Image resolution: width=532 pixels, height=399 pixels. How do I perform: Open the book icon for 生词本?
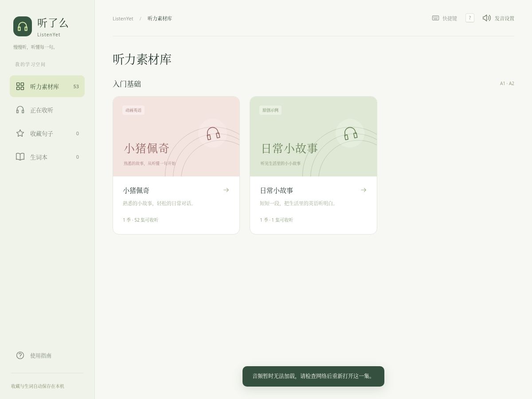coord(20,156)
